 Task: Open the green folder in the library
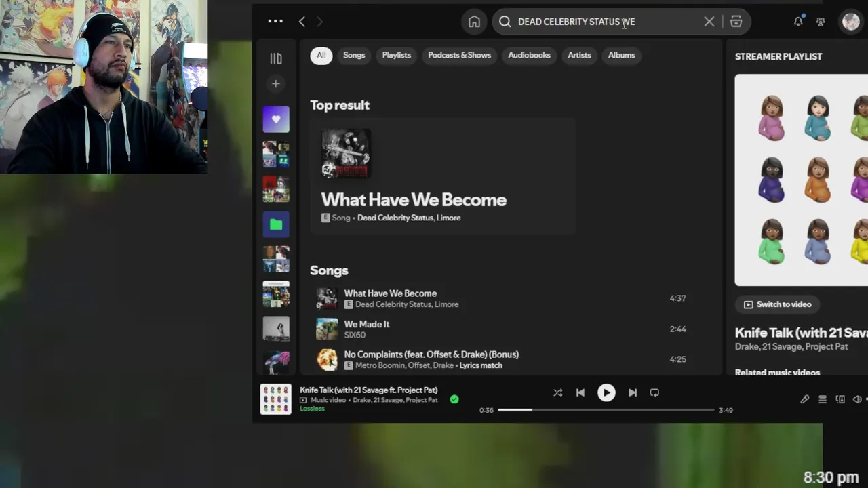pyautogui.click(x=276, y=224)
